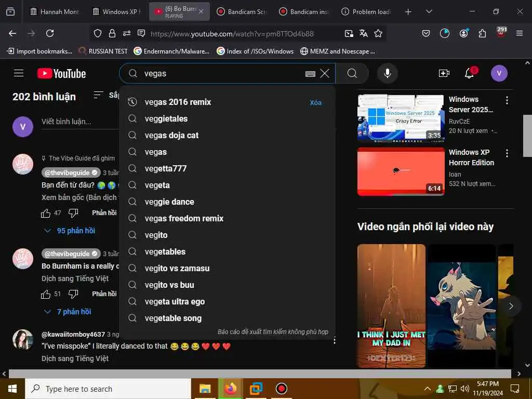Image resolution: width=532 pixels, height=399 pixels.
Task: Switch to Hannah Mont tab
Action: (54, 12)
